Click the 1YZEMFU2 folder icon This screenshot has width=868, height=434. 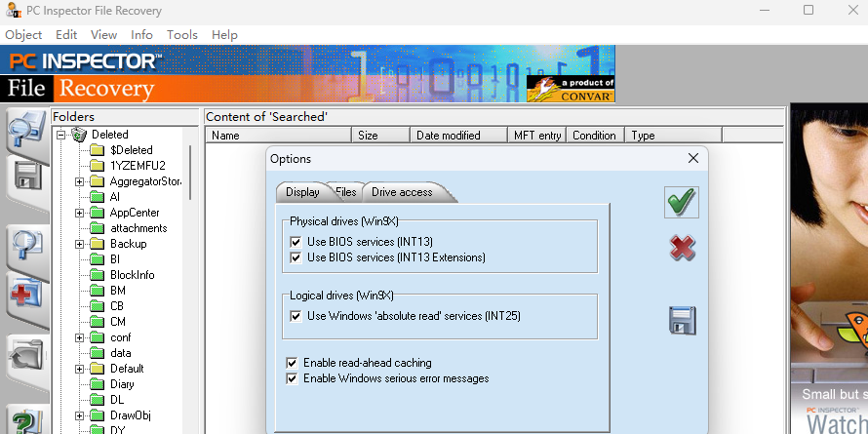click(97, 166)
